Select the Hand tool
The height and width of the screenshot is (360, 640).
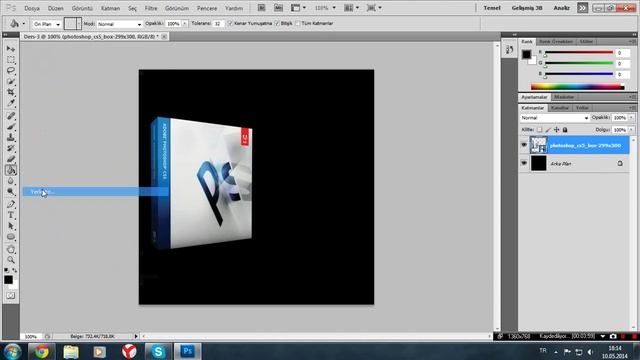[11, 249]
